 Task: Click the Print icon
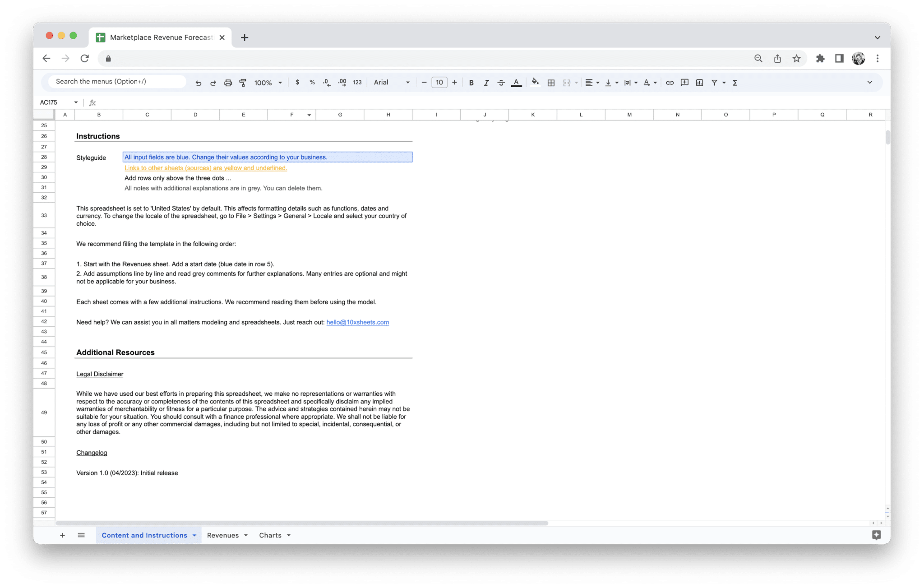tap(228, 82)
